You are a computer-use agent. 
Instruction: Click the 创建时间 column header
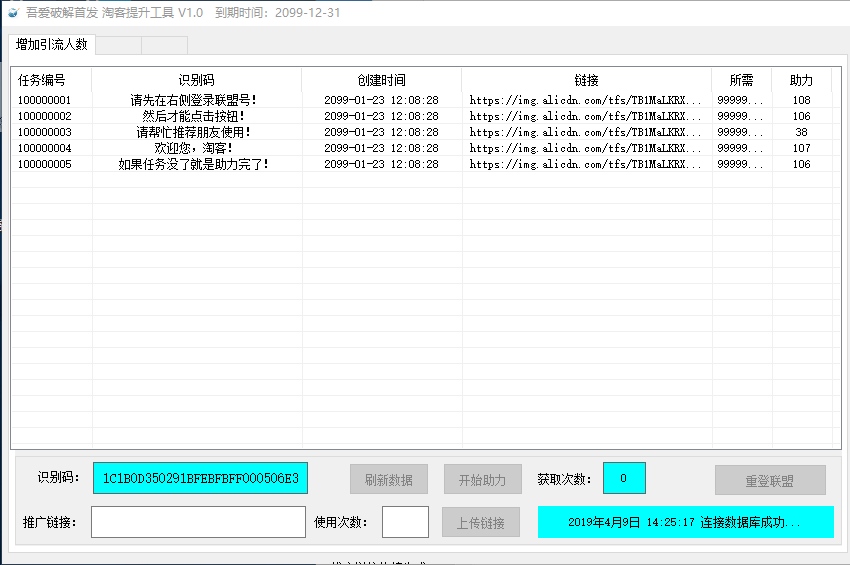pos(381,80)
